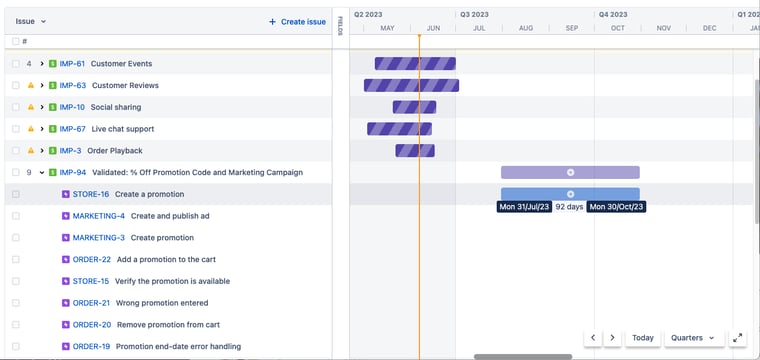Click the 'Promotion end-date error handling' summary text

tap(178, 347)
